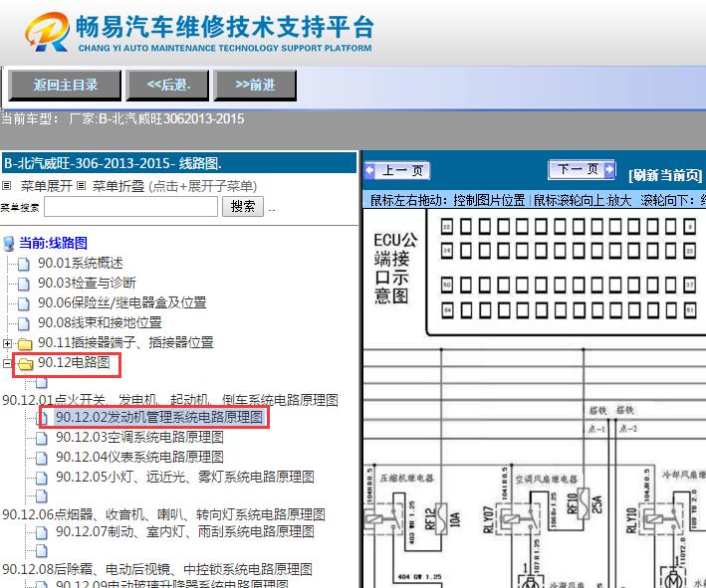Image resolution: width=706 pixels, height=588 pixels.
Task: Open 90.06保险丝/继电器盒及位置
Action: [x=122, y=302]
